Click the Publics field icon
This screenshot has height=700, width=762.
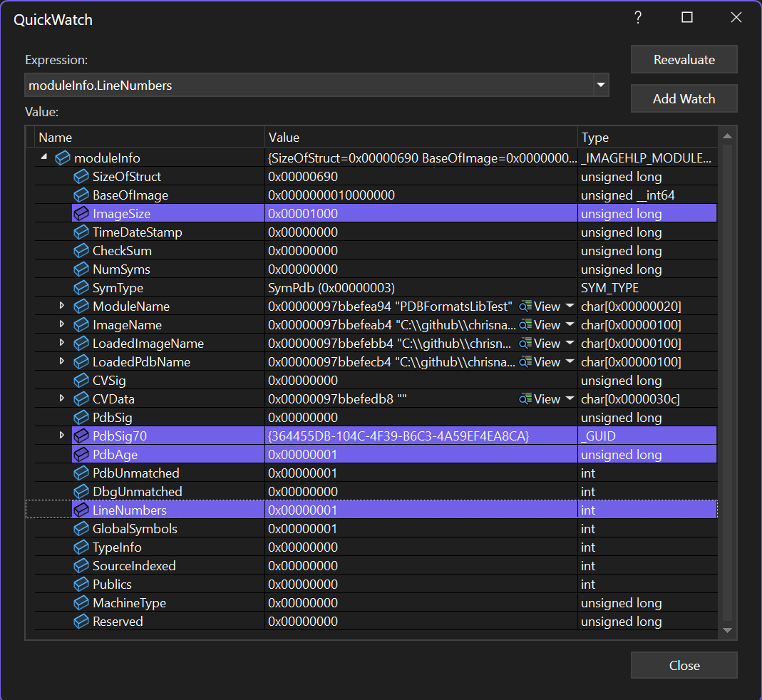click(81, 585)
